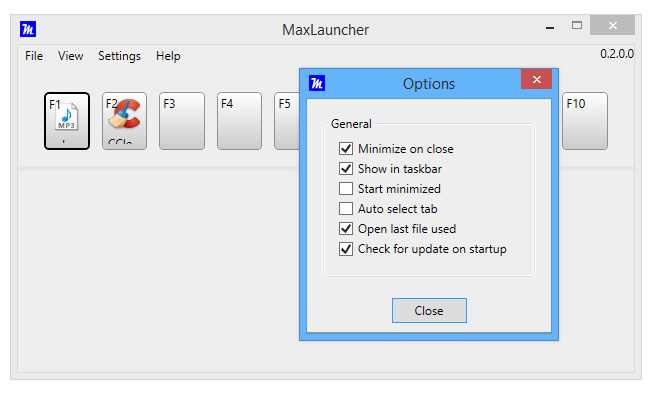Enable Auto select tab
The width and height of the screenshot is (663, 397).
(x=346, y=208)
